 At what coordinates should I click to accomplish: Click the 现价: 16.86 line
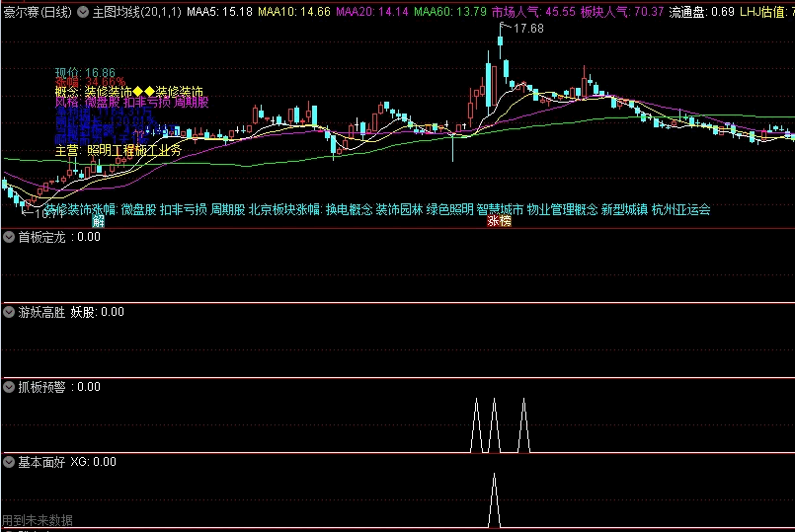(x=85, y=73)
